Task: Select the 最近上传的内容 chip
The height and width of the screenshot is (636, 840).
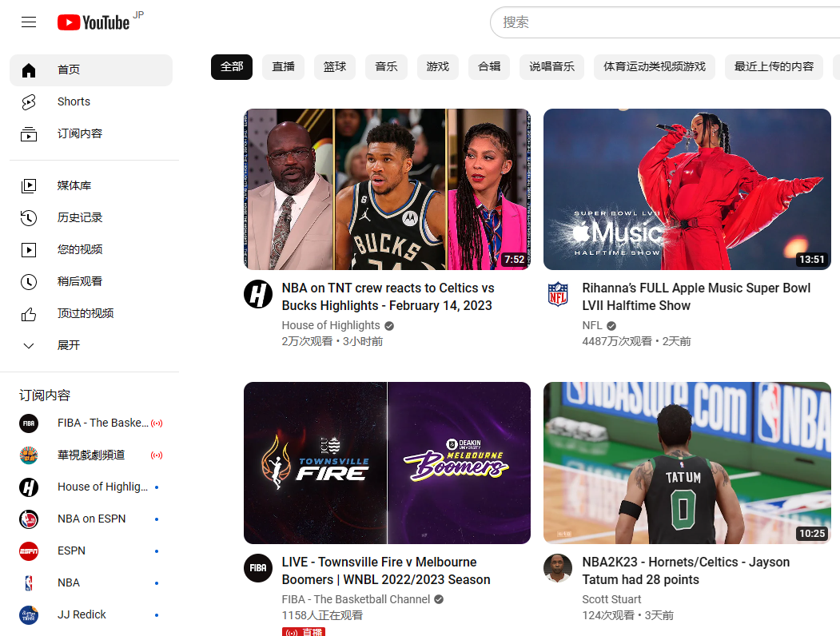Action: pyautogui.click(x=774, y=67)
